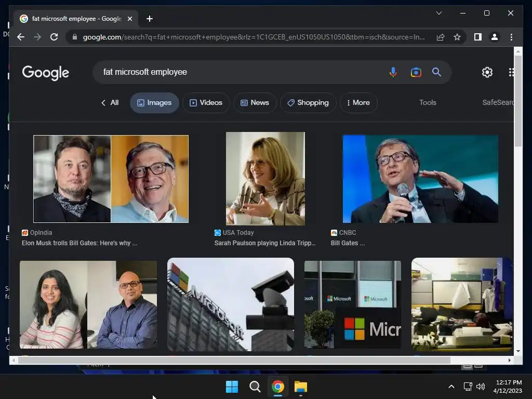Click the scroll down arrow
Viewport: 532px width, 399px height.
(x=518, y=351)
